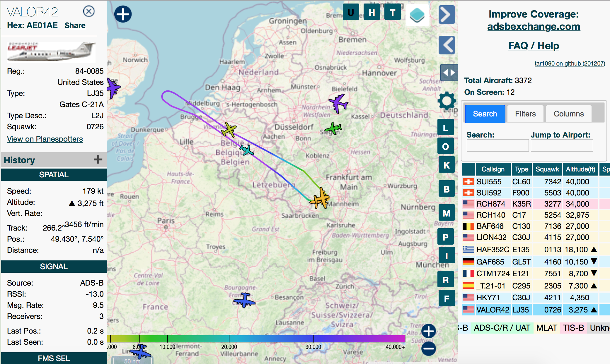Open FAQ / Help link
This screenshot has height=364, width=610.
[534, 46]
